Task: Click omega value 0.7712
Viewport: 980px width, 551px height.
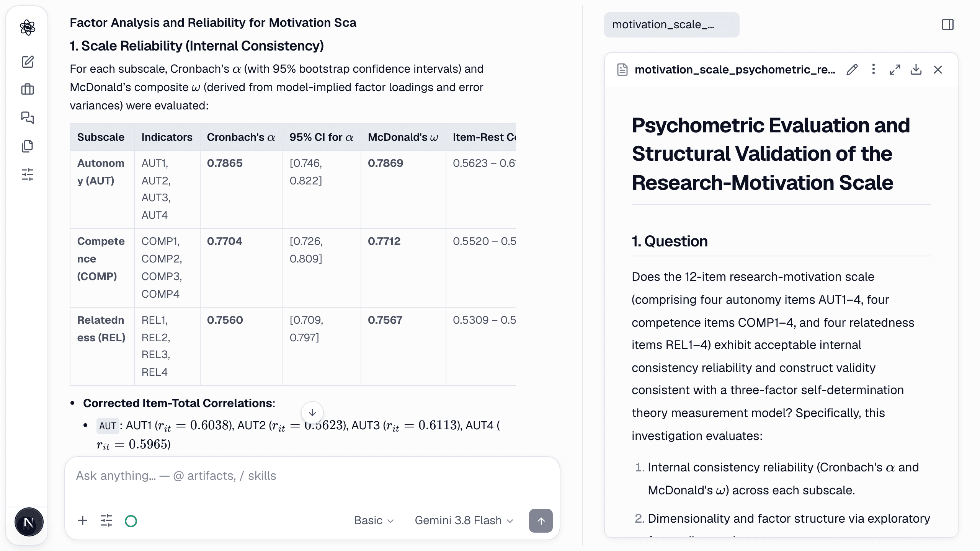Action: pos(384,241)
